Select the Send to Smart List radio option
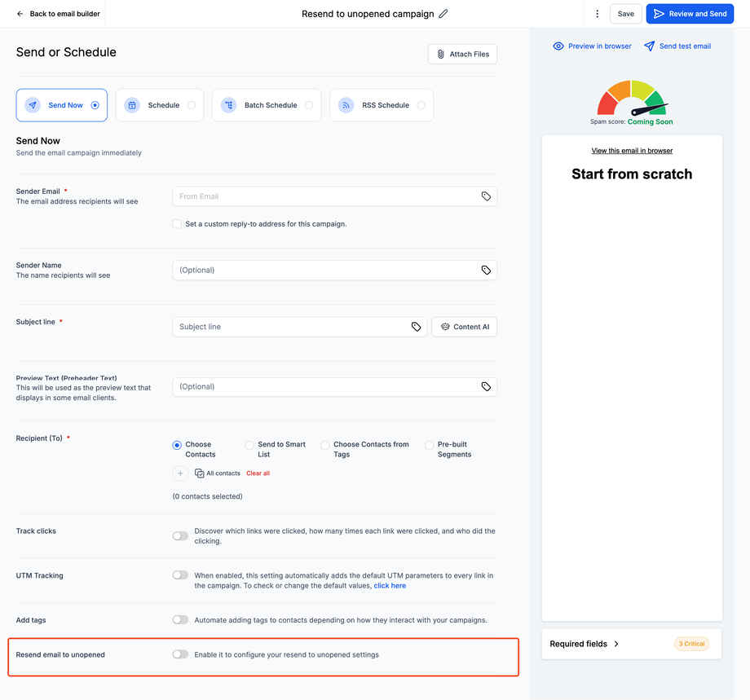Viewport: 750px width, 700px height. coord(249,445)
